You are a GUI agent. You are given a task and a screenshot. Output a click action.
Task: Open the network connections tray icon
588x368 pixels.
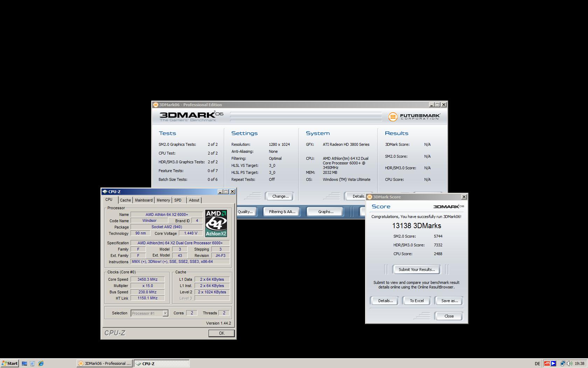(x=563, y=363)
